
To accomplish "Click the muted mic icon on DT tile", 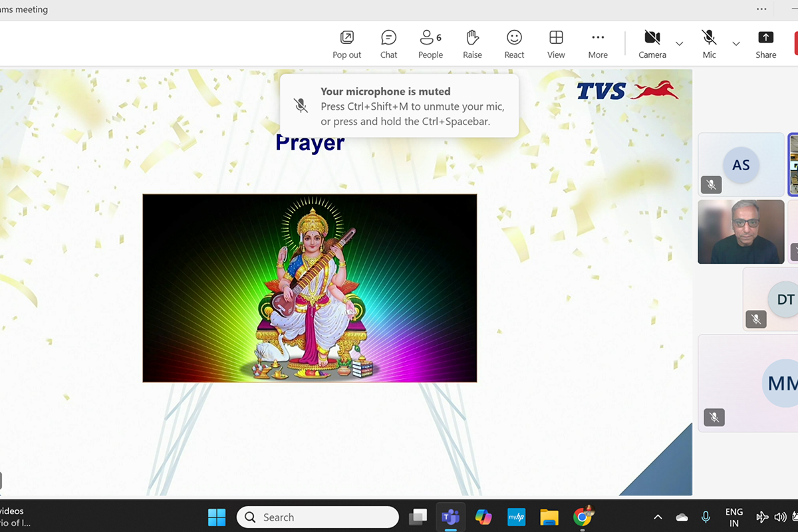I will (756, 319).
